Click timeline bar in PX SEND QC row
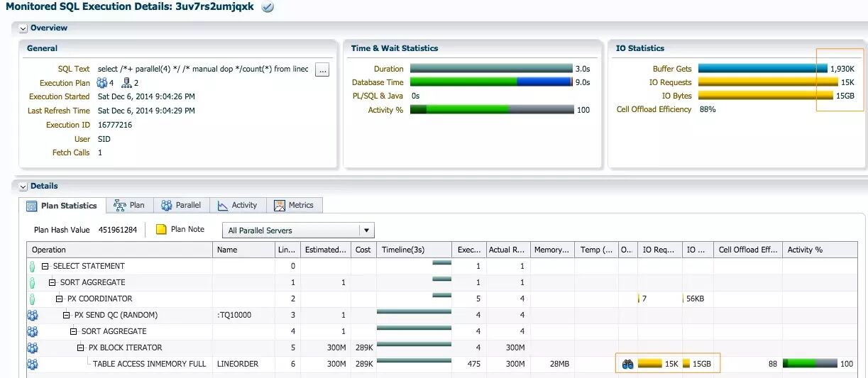Screen dimensions: 868x378 click(414, 311)
